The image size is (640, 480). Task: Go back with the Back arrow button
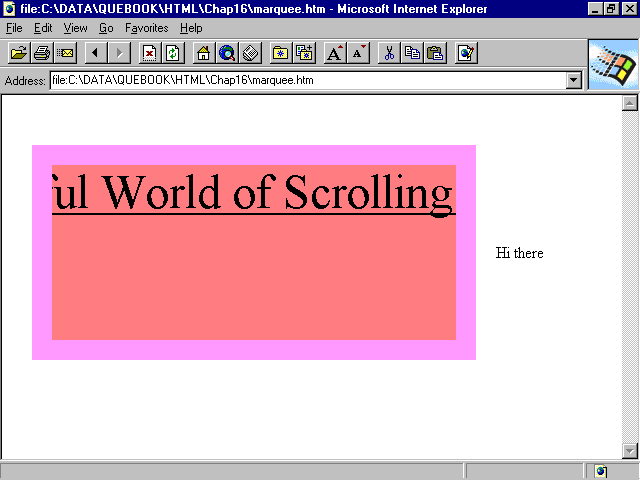pyautogui.click(x=96, y=53)
